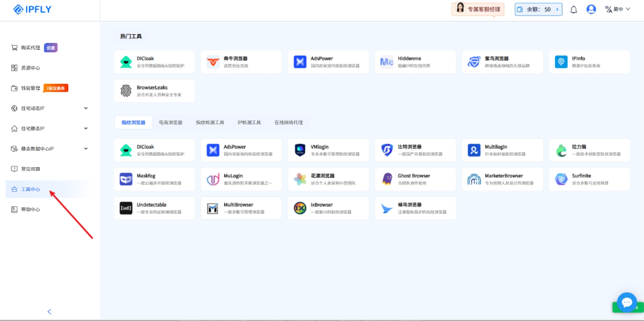644x321 pixels.
Task: Expand the 住宅动态IP menu chevron
Action: point(86,108)
